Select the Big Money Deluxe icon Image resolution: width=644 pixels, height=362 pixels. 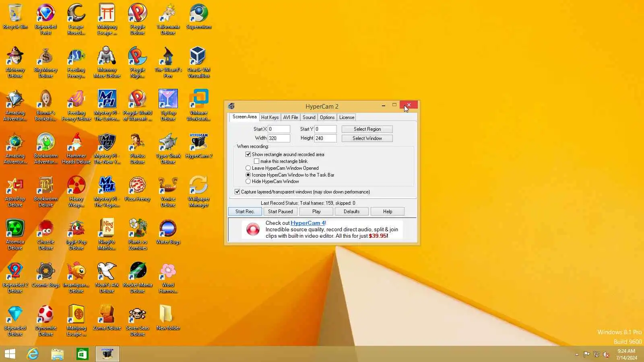point(46,62)
